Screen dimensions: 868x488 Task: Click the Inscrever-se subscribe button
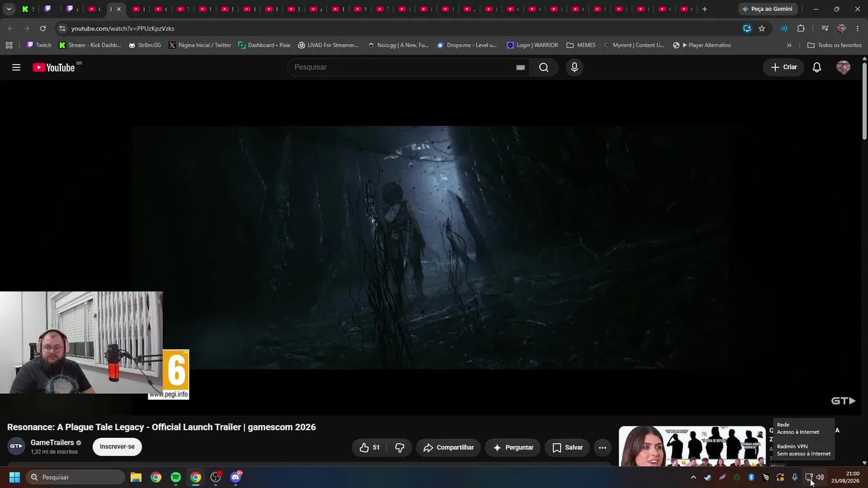(117, 447)
